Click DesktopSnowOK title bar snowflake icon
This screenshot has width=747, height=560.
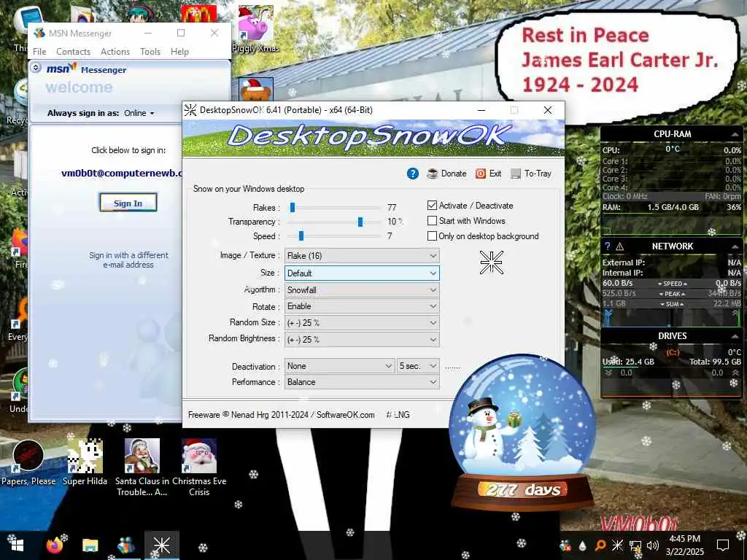click(x=190, y=110)
